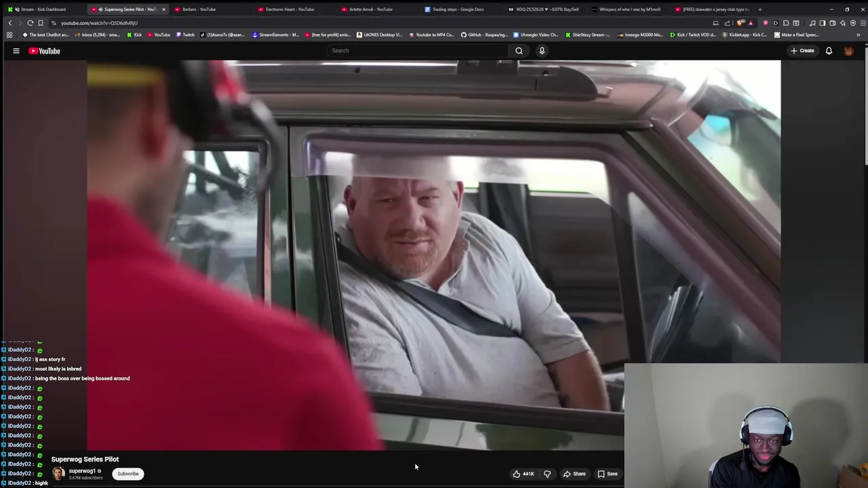Click the search magnifier button
Viewport: 868px width, 488px height.
(519, 51)
